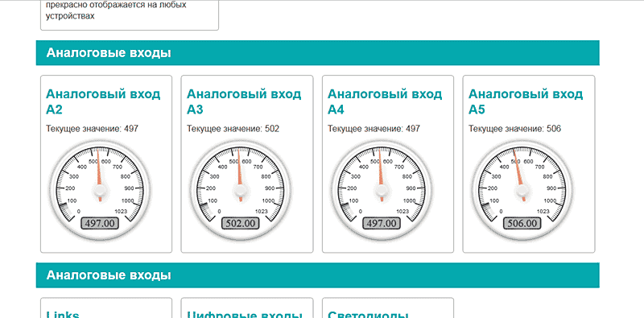
Task: Click the 497.00 readout on A2 gauge
Action: coord(100,224)
